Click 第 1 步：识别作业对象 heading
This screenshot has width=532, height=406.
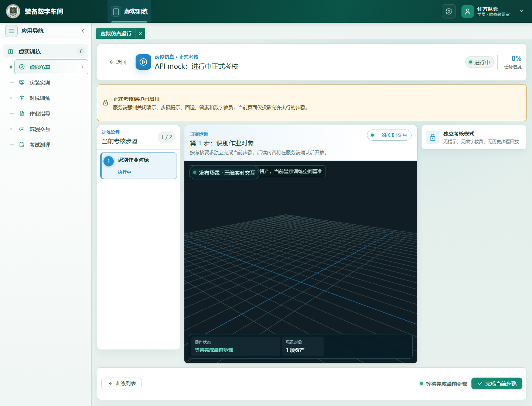(x=222, y=143)
